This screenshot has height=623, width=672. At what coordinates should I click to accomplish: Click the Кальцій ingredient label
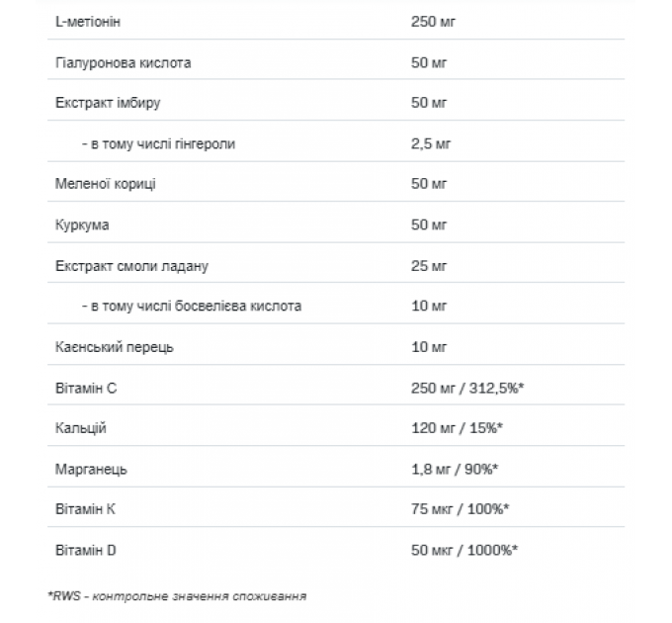coord(81,428)
